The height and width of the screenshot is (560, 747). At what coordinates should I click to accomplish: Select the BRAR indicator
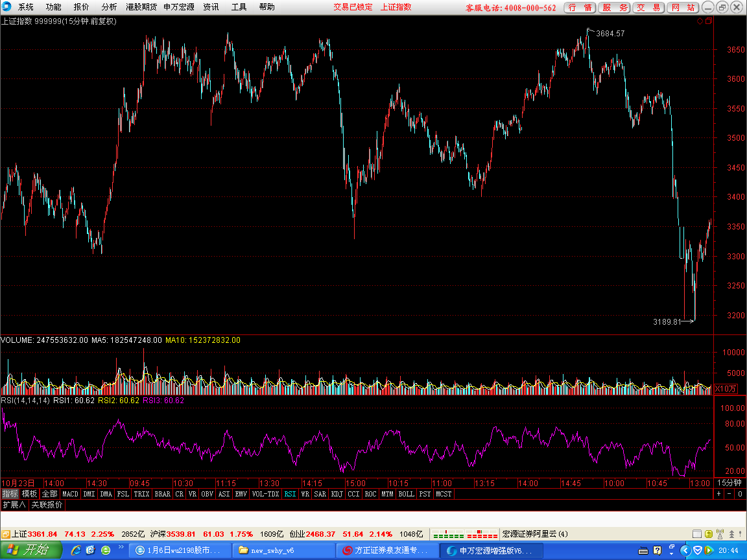pos(163,494)
